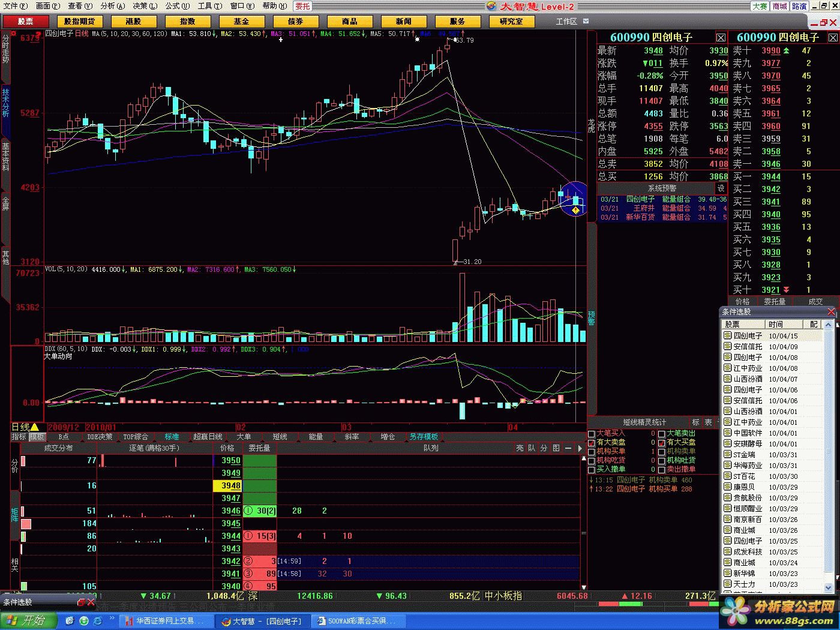This screenshot has width=840, height=630.
Task: Select the 基金 toolbar button
Action: [241, 21]
